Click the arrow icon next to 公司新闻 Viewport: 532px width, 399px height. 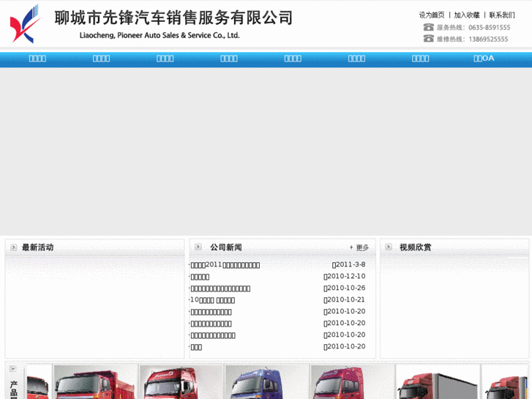[x=198, y=247]
